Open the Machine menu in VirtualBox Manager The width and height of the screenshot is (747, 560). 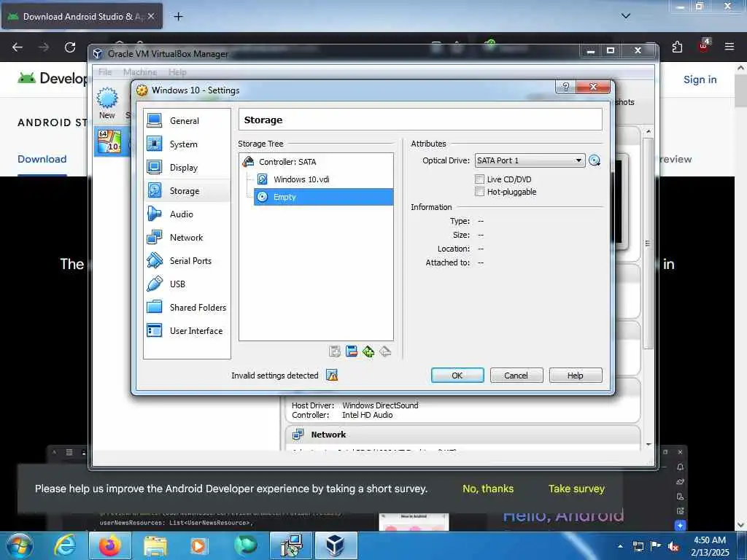coord(140,72)
